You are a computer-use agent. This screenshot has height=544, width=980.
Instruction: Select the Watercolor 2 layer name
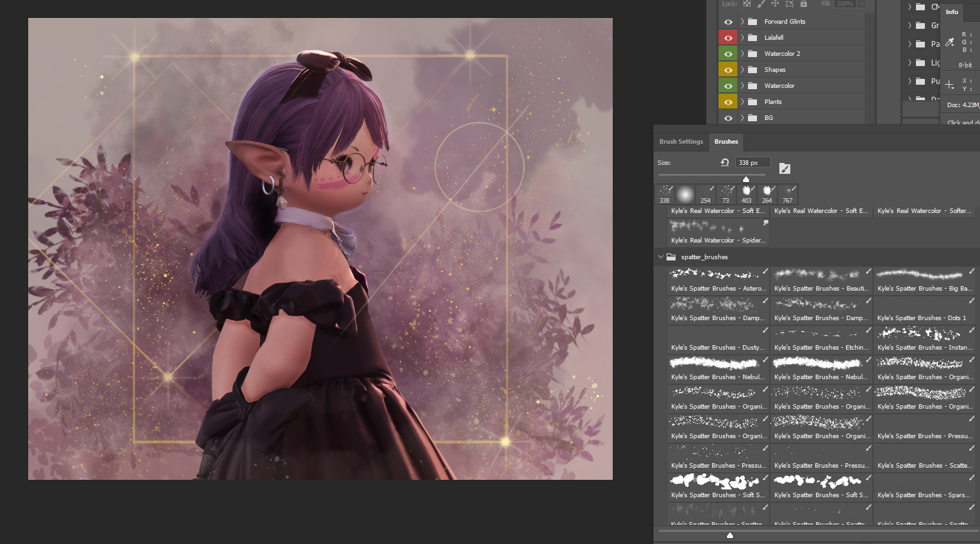782,54
